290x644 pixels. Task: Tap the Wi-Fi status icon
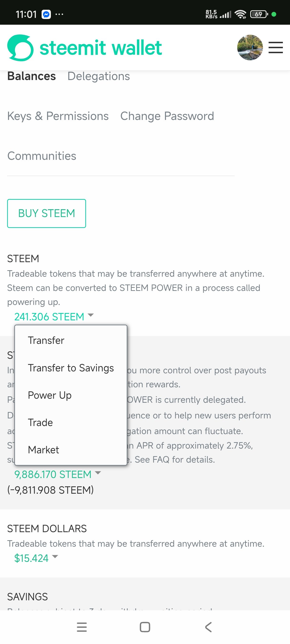[x=241, y=14]
